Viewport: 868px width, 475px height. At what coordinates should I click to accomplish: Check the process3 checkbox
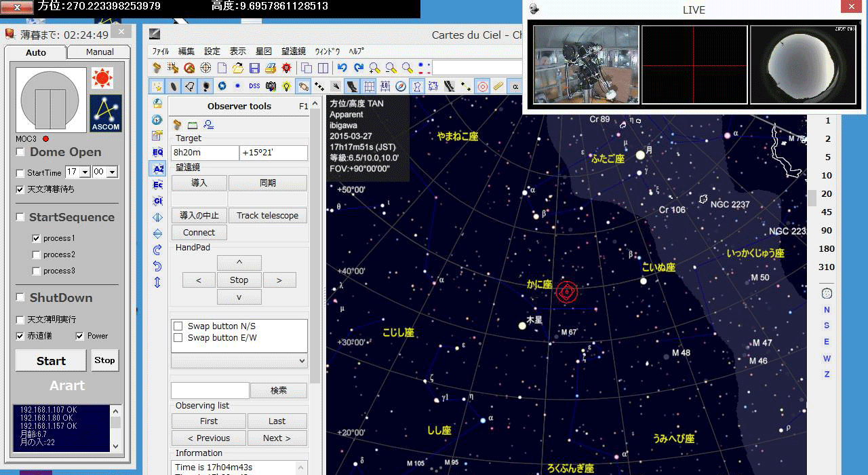point(36,271)
